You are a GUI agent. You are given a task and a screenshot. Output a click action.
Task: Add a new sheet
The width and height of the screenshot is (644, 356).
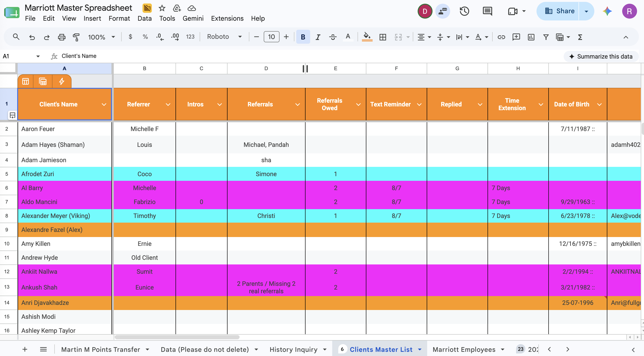(x=25, y=349)
